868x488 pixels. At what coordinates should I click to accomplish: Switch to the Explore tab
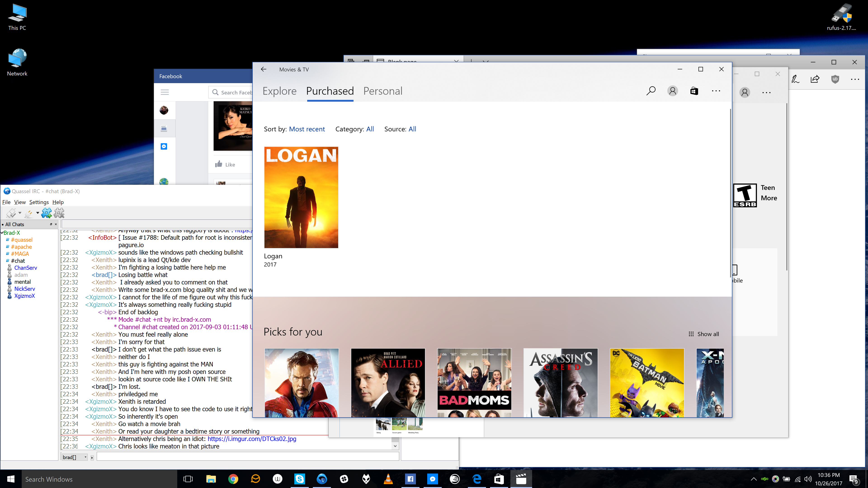click(x=279, y=91)
